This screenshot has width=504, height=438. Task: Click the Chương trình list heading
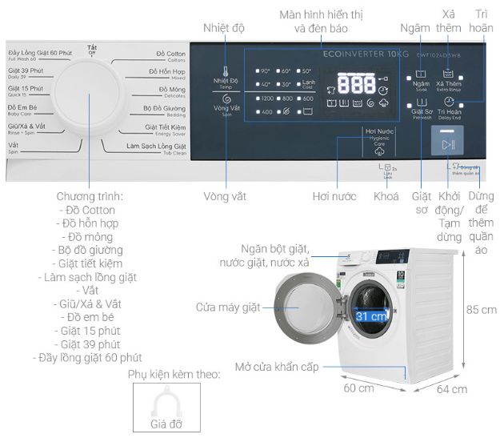pos(90,196)
